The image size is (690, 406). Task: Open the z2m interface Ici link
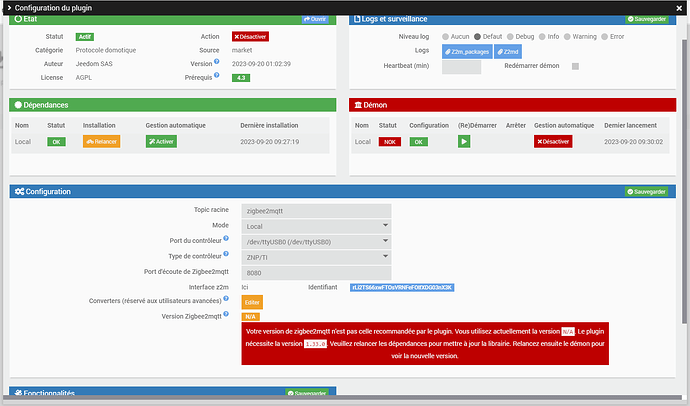coord(245,287)
